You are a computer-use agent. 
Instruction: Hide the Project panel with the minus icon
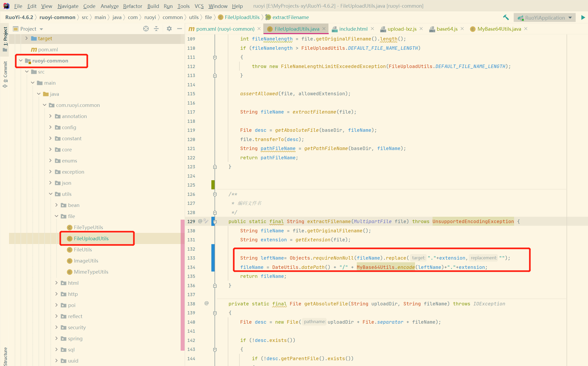[180, 29]
